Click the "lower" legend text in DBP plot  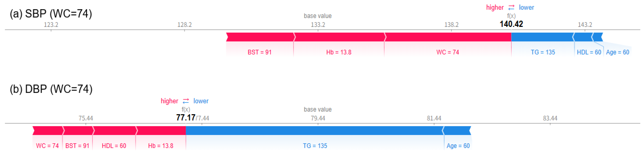point(201,101)
